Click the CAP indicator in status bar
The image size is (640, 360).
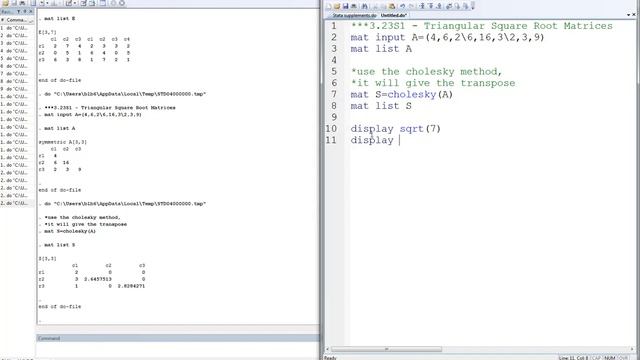click(x=596, y=358)
